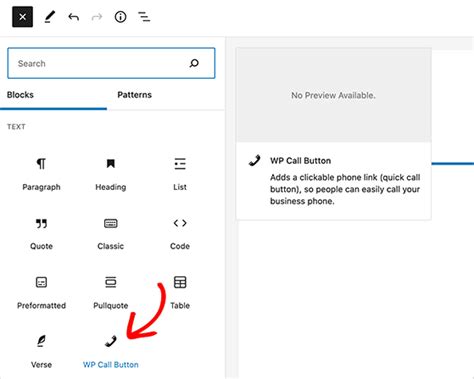Close the block inserter with X button
Viewport: 474px width, 379px height.
(x=23, y=17)
